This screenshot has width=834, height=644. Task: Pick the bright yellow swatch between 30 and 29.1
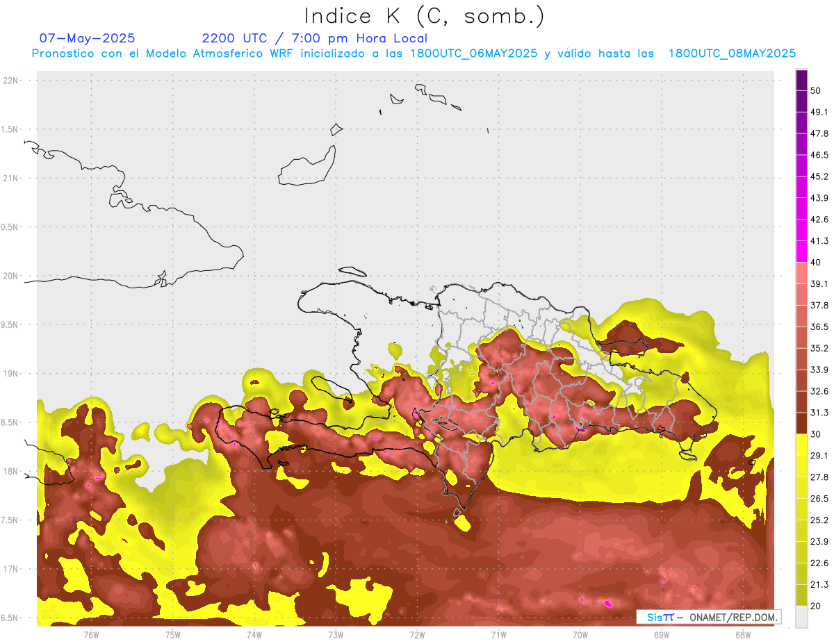[x=801, y=445]
